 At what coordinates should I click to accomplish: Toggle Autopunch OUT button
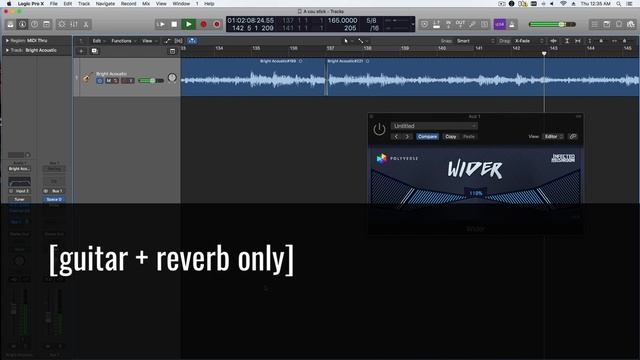click(x=460, y=24)
